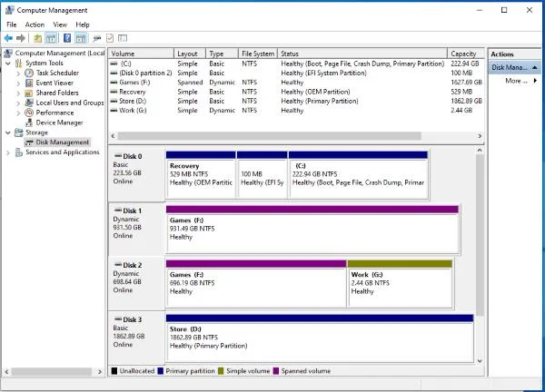Select Local Users and Groups node
This screenshot has height=392, width=545.
70,103
